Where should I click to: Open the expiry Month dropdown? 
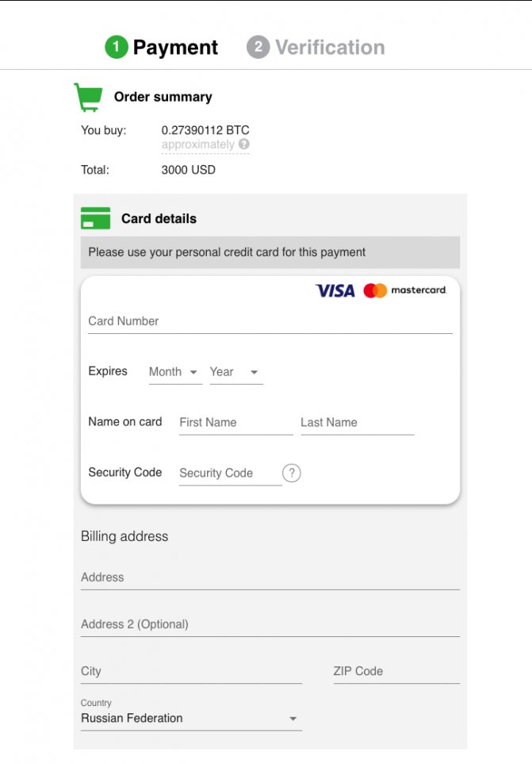point(174,372)
